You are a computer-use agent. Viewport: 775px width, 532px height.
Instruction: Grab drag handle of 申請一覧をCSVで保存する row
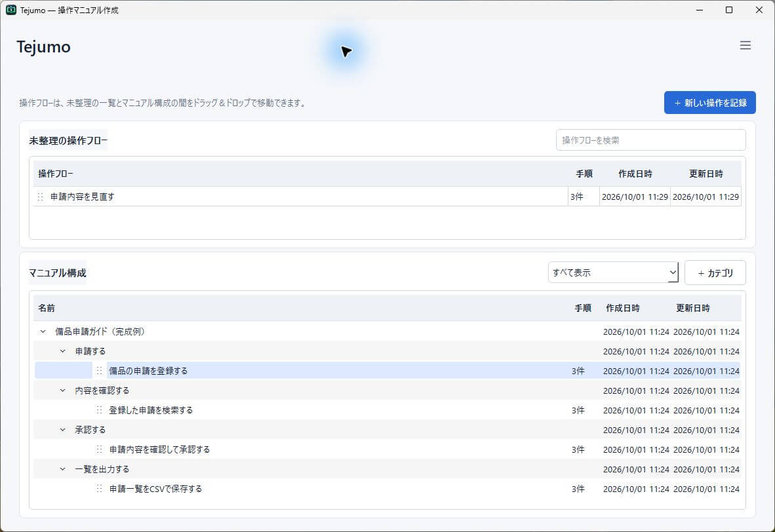[100, 489]
